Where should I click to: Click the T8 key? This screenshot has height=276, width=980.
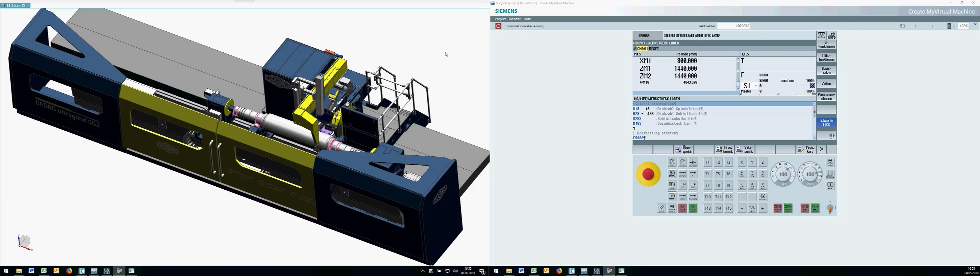pyautogui.click(x=718, y=185)
